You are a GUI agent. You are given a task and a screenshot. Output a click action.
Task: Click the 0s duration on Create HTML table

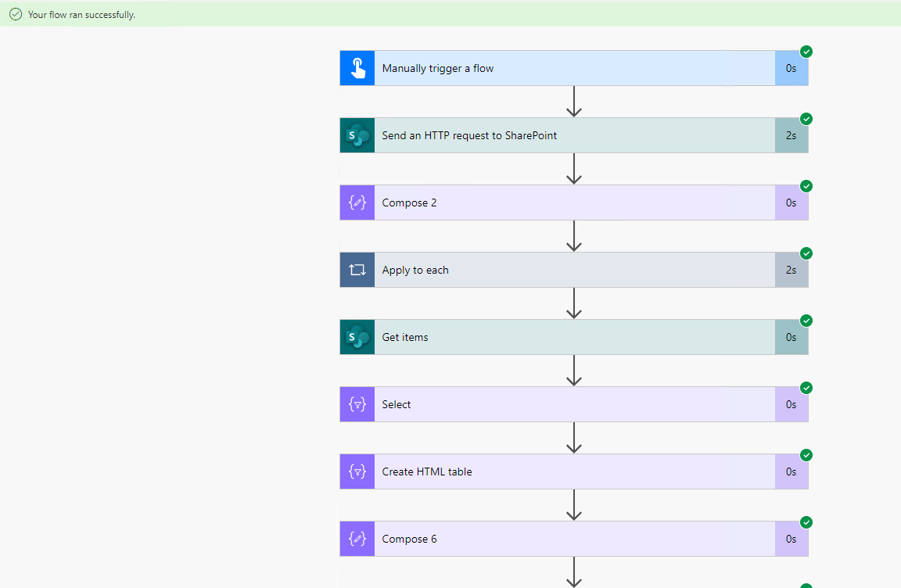792,471
